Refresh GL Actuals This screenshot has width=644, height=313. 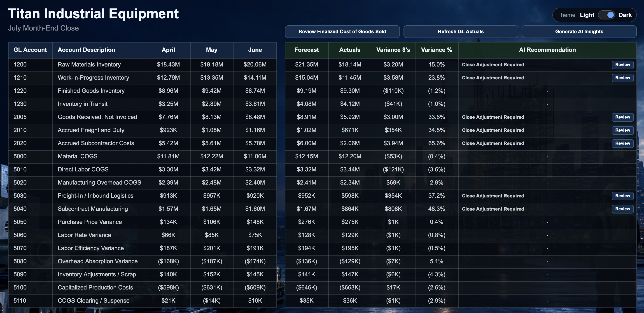(x=460, y=32)
